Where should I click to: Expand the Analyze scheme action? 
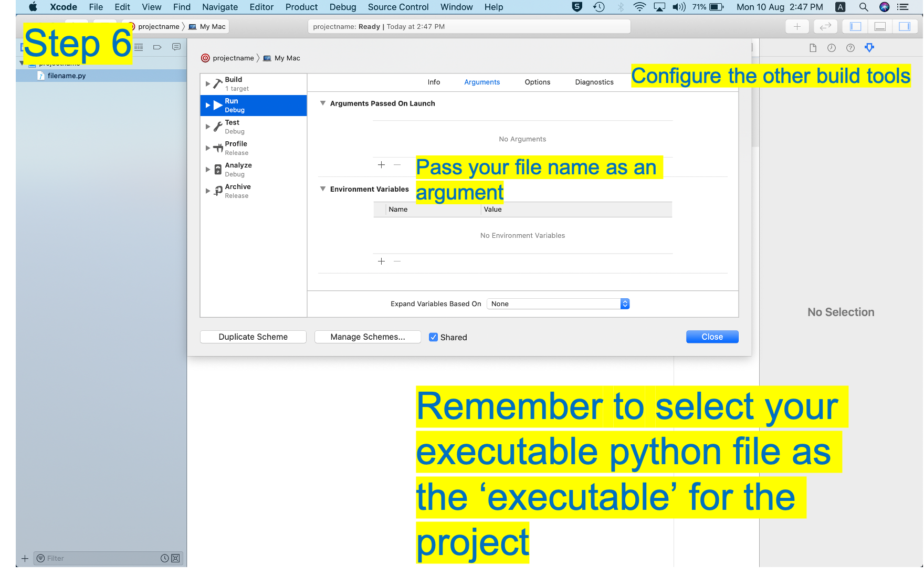pyautogui.click(x=208, y=170)
